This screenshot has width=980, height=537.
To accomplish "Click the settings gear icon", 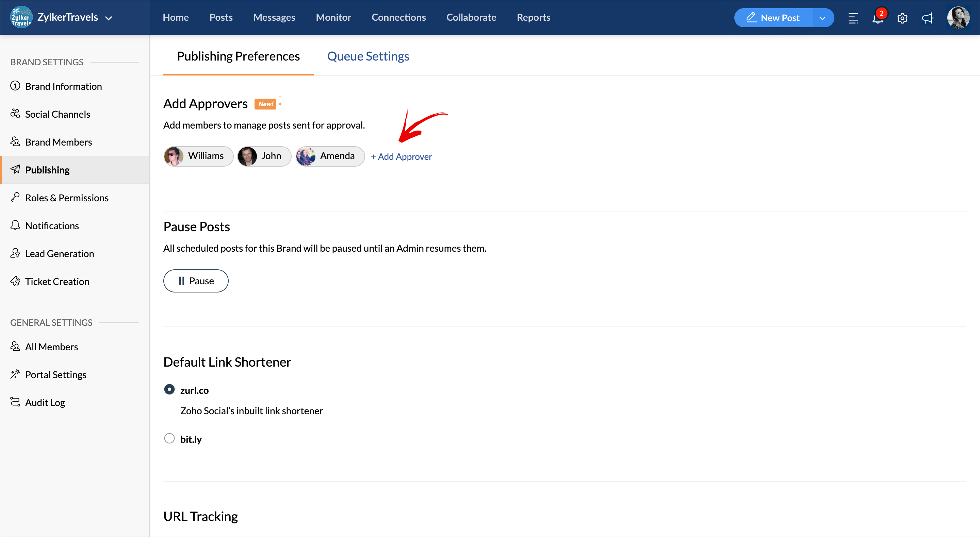I will coord(902,18).
